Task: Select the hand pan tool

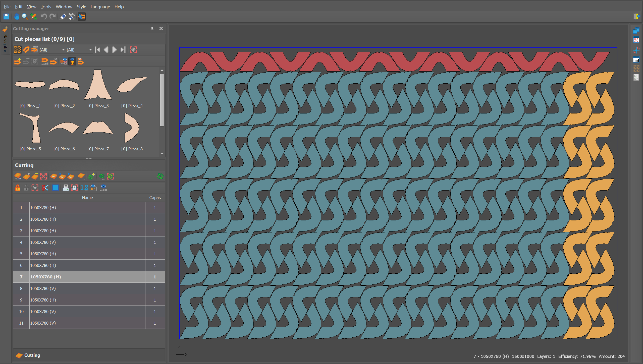Action: [17, 17]
